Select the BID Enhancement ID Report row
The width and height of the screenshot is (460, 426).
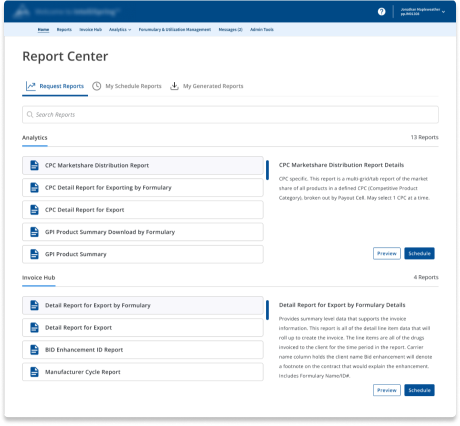143,350
